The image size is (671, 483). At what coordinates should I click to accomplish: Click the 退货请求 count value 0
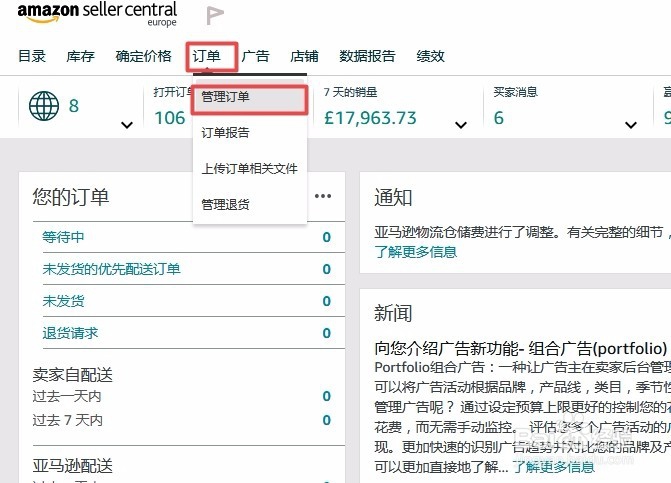[x=327, y=333]
